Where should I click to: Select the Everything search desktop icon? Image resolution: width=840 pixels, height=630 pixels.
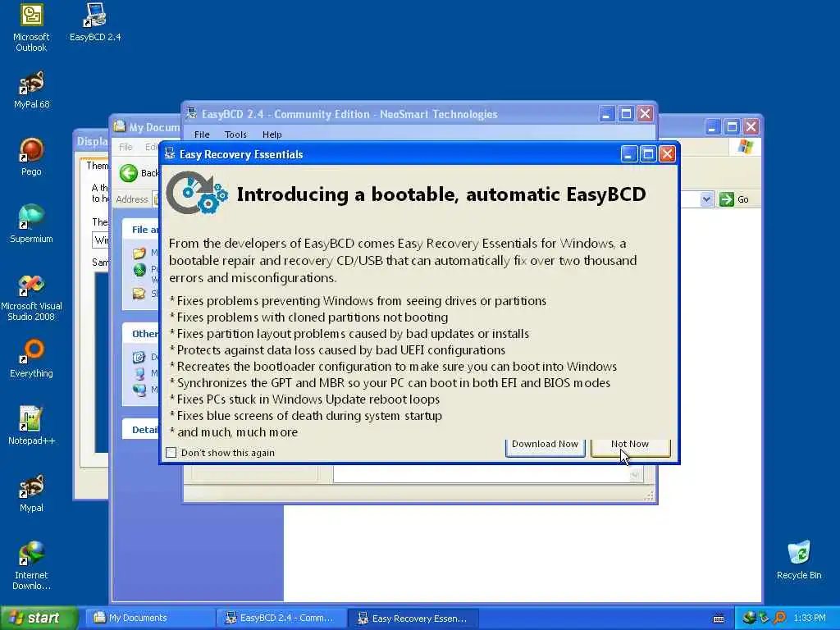pyautogui.click(x=31, y=359)
